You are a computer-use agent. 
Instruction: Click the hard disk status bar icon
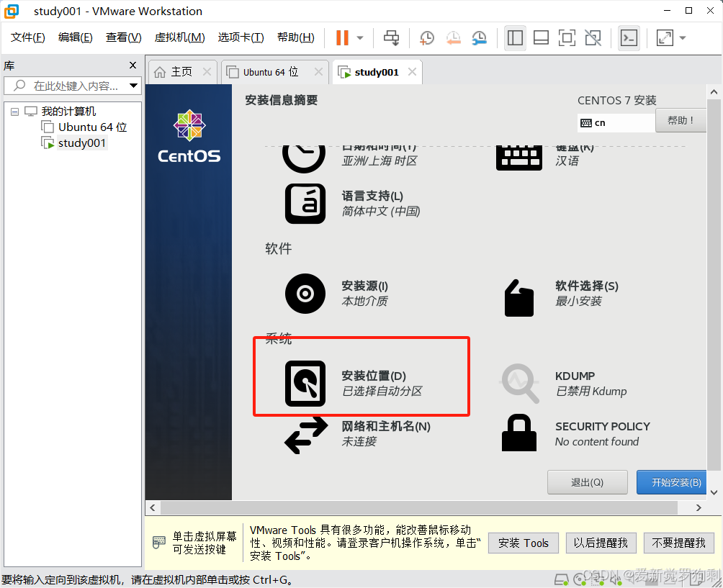pyautogui.click(x=561, y=579)
